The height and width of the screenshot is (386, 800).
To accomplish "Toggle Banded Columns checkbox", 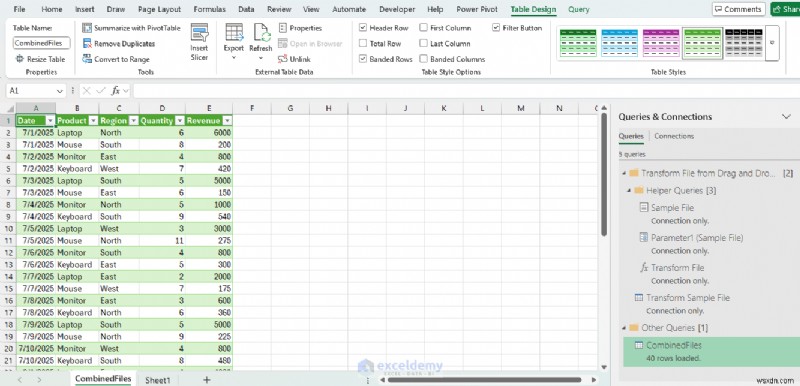I will (x=423, y=59).
